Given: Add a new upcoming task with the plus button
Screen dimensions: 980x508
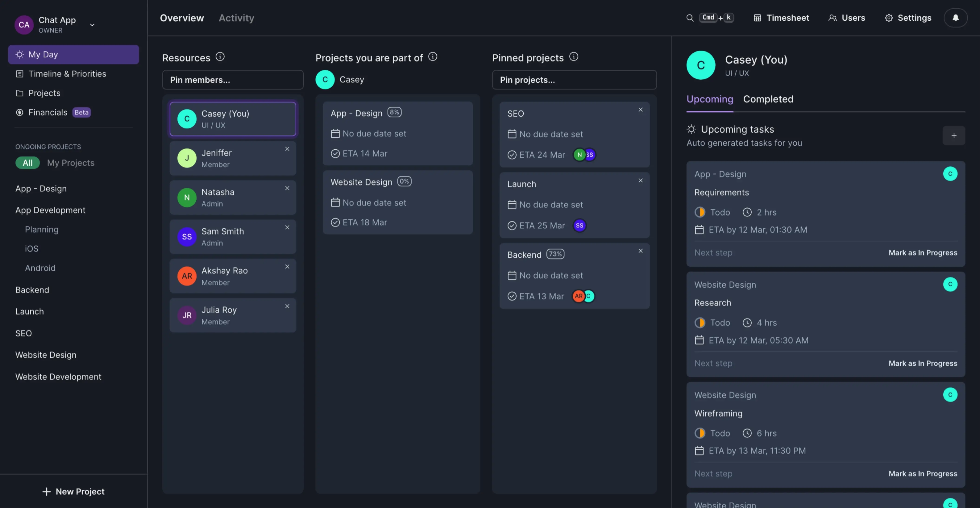Looking at the screenshot, I should pyautogui.click(x=954, y=135).
